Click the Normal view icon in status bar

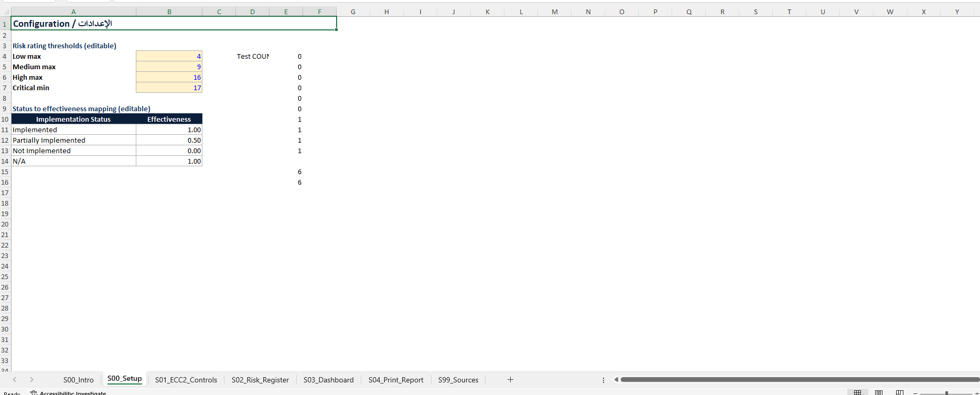tap(857, 392)
